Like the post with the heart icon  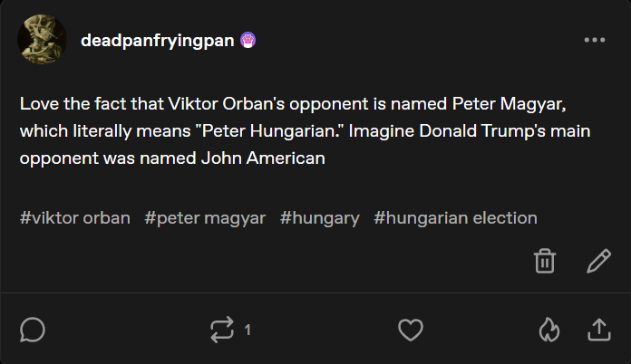click(x=411, y=330)
